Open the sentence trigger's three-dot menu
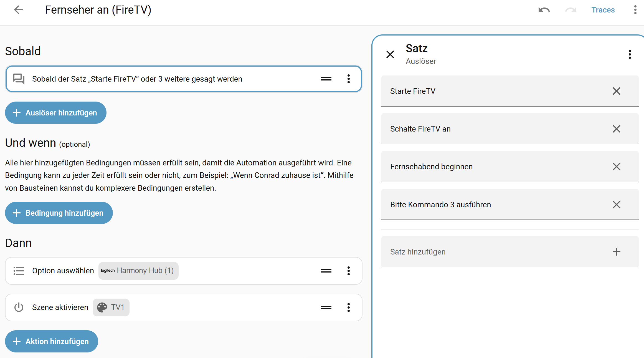 [348, 79]
